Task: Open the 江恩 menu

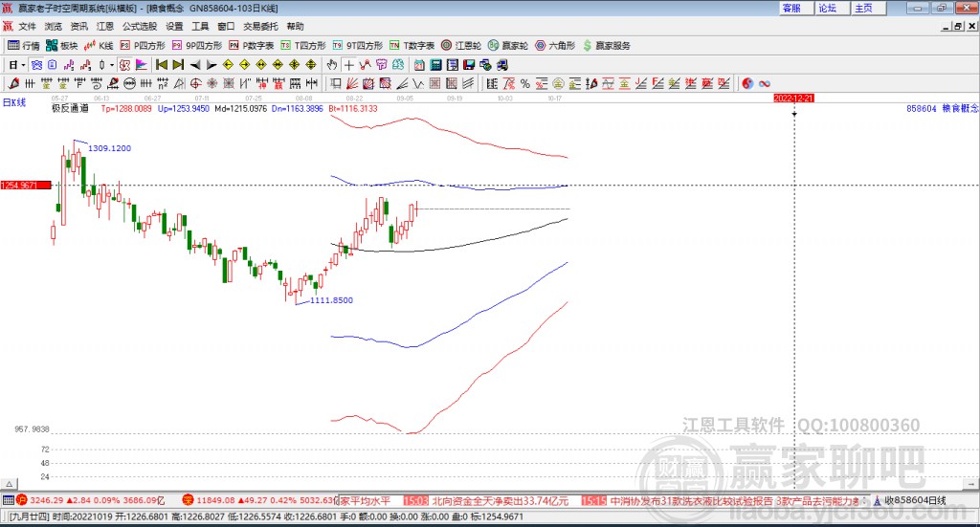Action: (105, 26)
